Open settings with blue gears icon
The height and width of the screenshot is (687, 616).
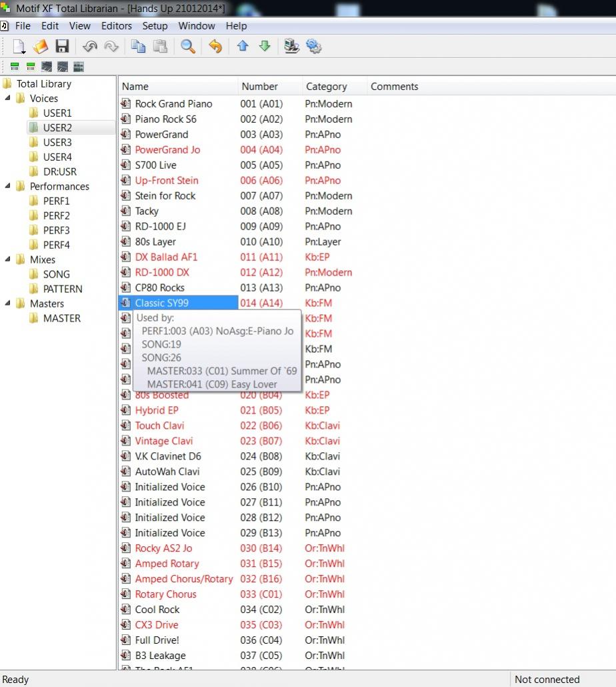(x=313, y=47)
